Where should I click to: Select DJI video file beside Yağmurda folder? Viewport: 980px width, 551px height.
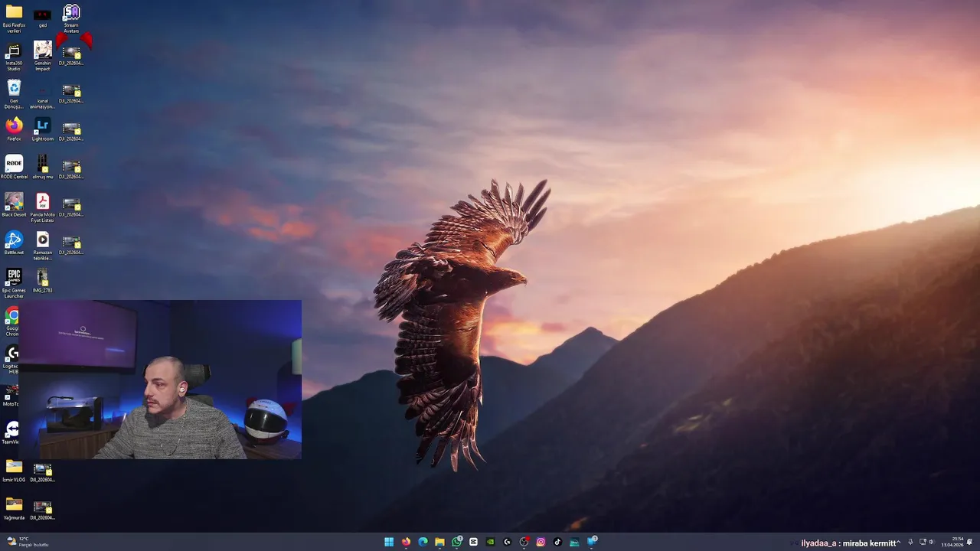point(42,509)
